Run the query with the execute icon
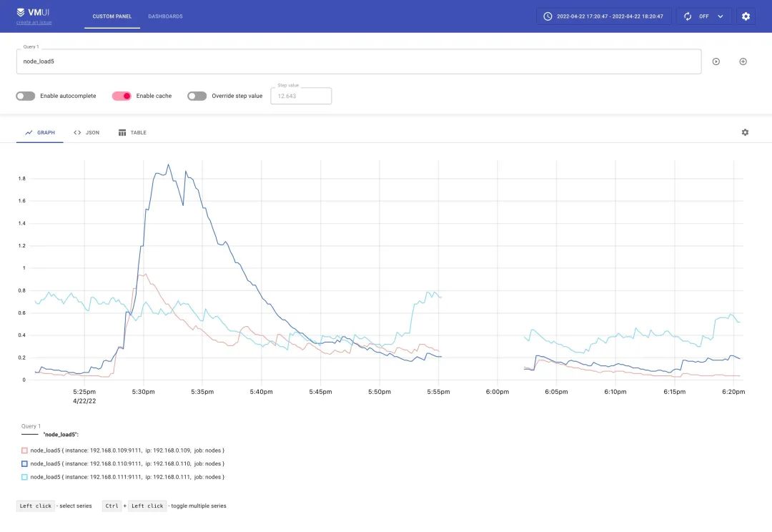The image size is (772, 532). pyautogui.click(x=716, y=61)
